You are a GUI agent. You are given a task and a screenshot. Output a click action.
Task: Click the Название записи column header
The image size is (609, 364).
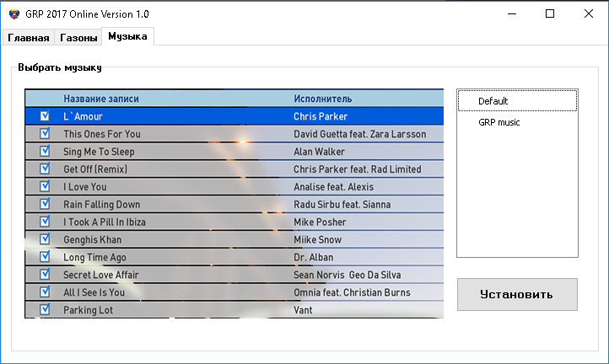pyautogui.click(x=101, y=99)
